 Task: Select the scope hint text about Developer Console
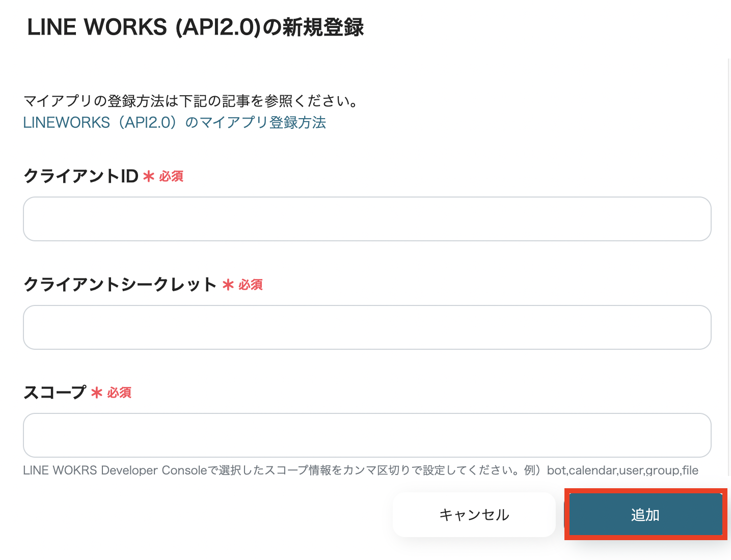click(x=361, y=470)
